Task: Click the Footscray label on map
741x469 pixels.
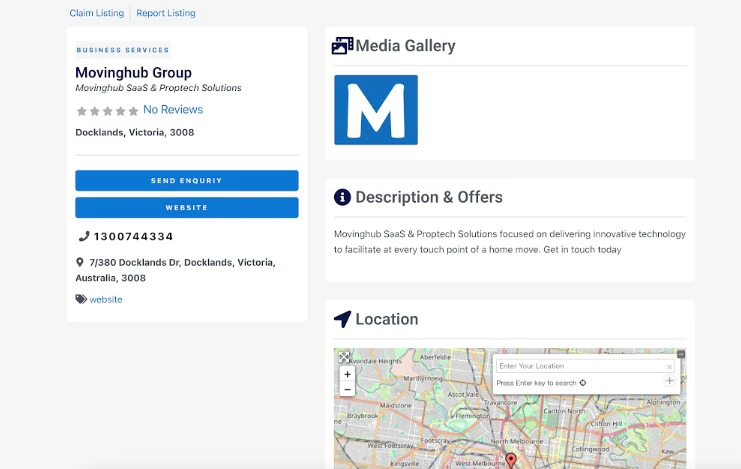Action: pos(435,440)
